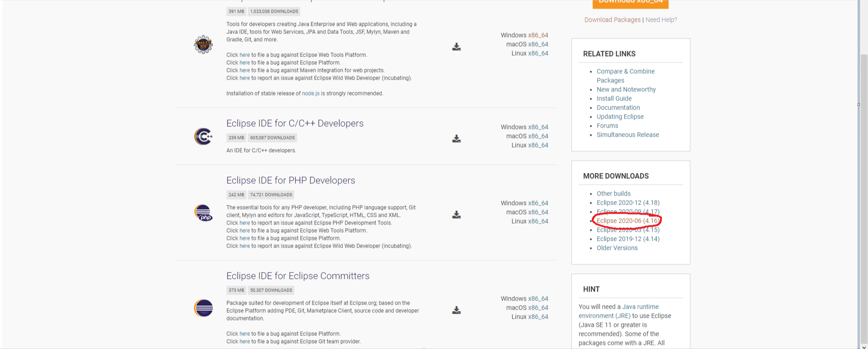The image size is (868, 349).
Task: Go to the Documentation link
Action: pos(618,108)
